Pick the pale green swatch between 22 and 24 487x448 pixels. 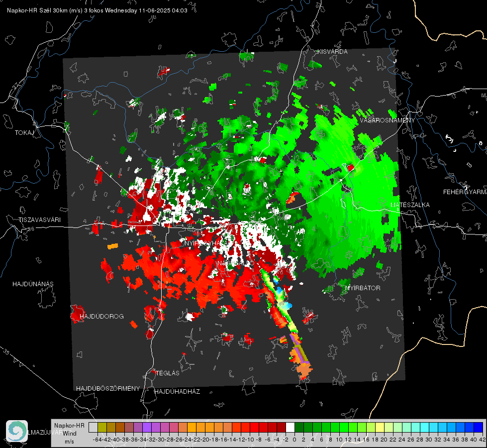398,427
